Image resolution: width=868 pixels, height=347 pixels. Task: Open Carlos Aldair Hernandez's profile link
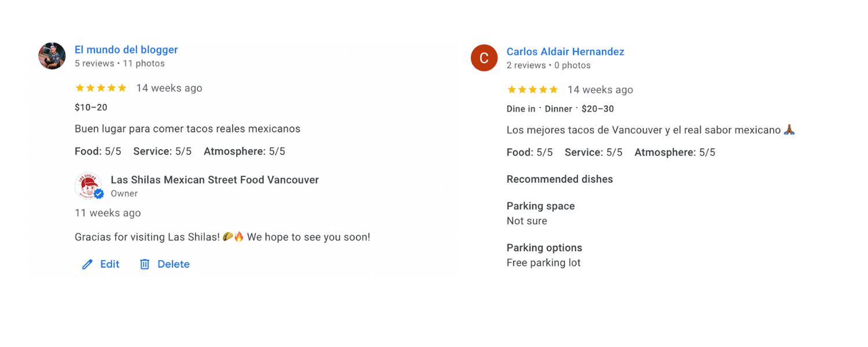565,51
